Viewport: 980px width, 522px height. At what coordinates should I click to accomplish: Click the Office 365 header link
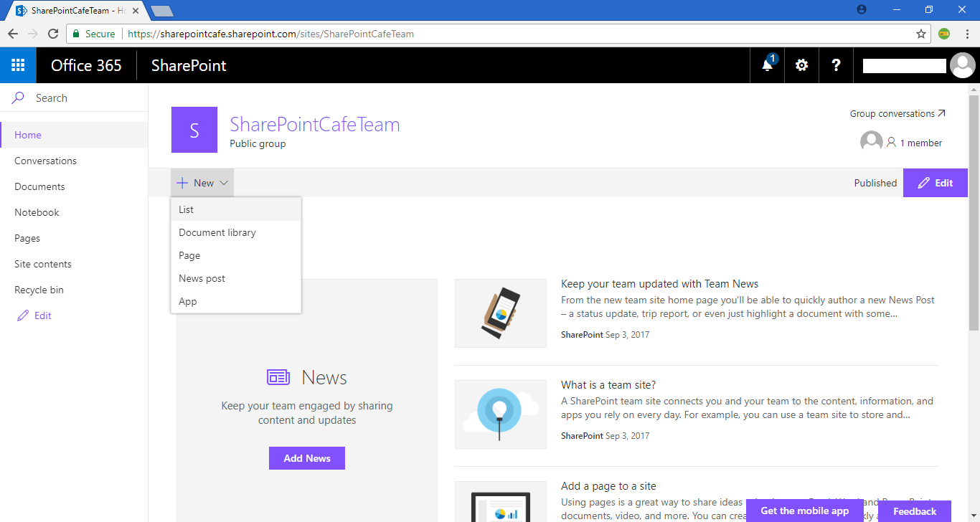pyautogui.click(x=86, y=65)
